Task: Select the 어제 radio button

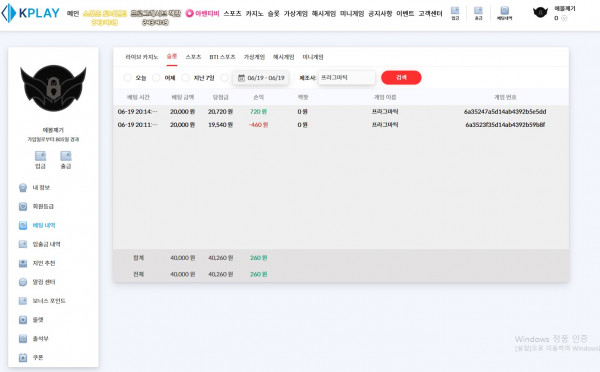Action: [156, 78]
